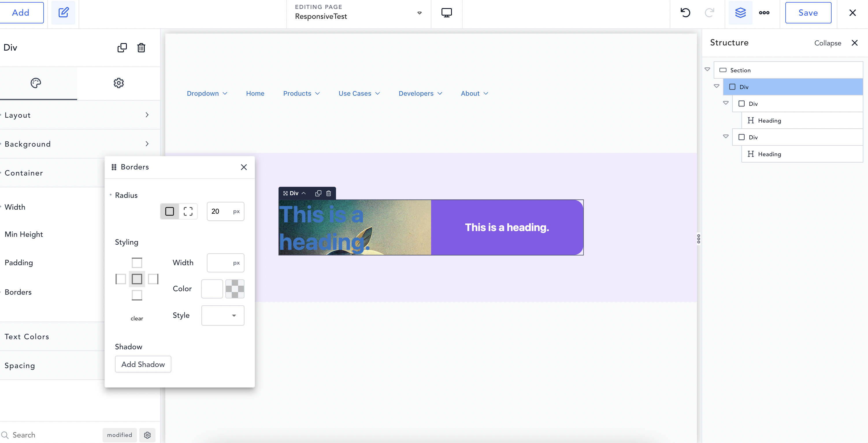This screenshot has width=868, height=443.
Task: Open the border Style dropdown
Action: [x=222, y=315]
